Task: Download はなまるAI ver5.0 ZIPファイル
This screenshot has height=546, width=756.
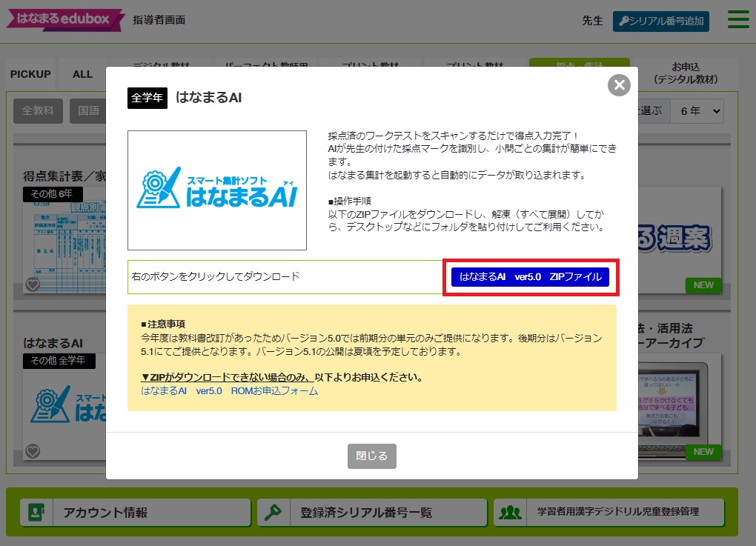Action: [x=530, y=277]
